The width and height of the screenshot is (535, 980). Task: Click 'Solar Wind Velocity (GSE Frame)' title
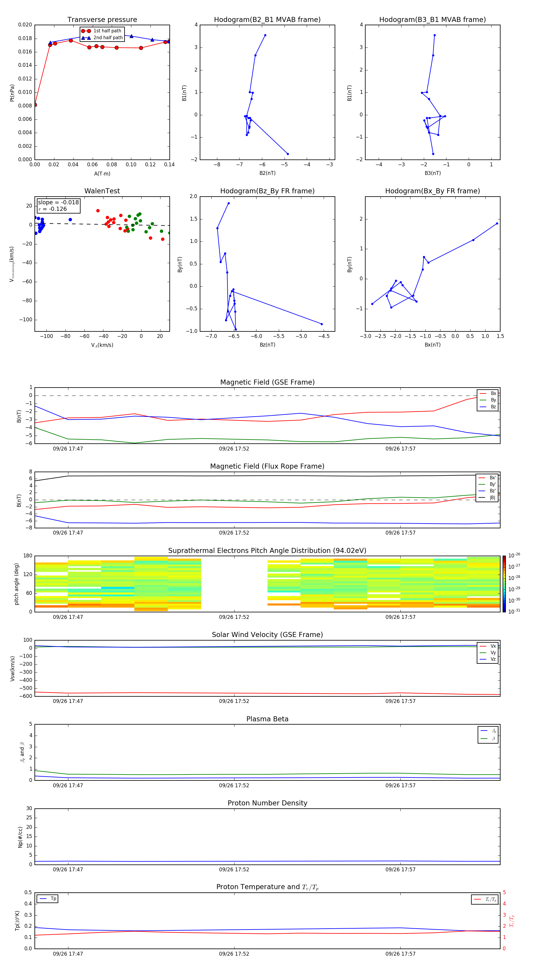tap(267, 635)
